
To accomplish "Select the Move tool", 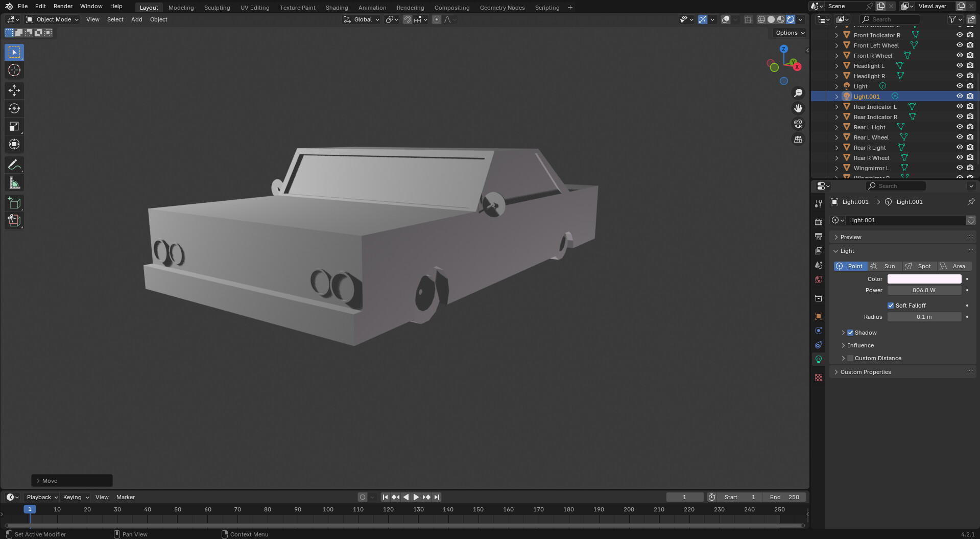I will point(14,90).
